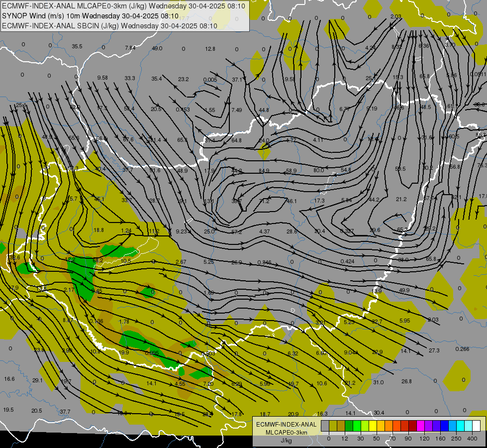Select the bright yellow legend swatch
The height and width of the screenshot is (448, 487).
click(x=373, y=426)
